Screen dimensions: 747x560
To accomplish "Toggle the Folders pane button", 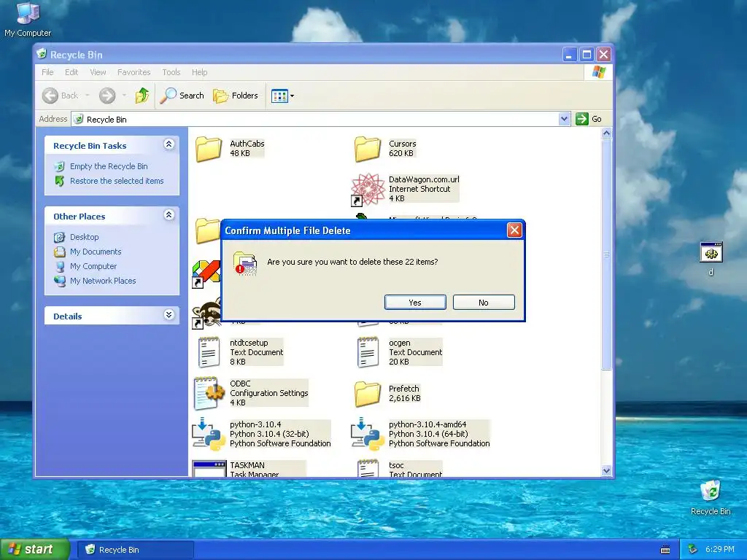I will pos(236,96).
